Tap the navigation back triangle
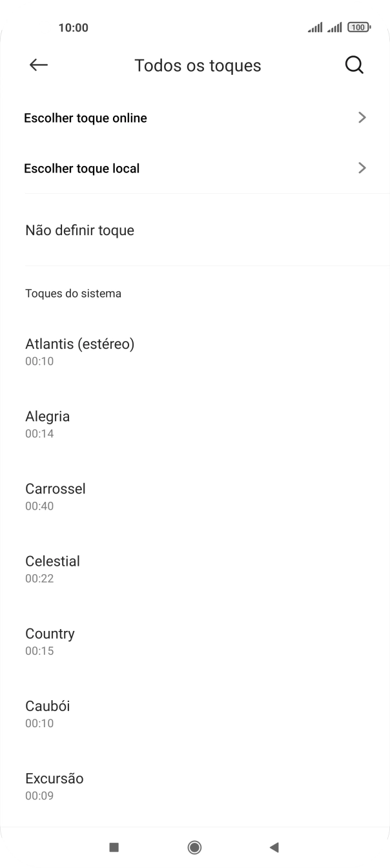Screen dimensions: 390x868 click(275, 847)
